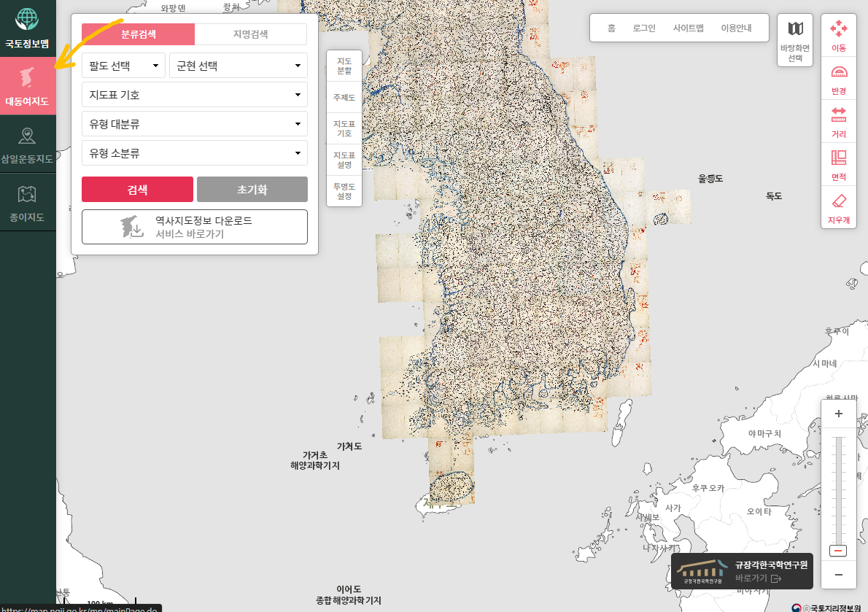The image size is (868, 612).
Task: Use the 지우개 eraser tool
Action: pos(839,208)
